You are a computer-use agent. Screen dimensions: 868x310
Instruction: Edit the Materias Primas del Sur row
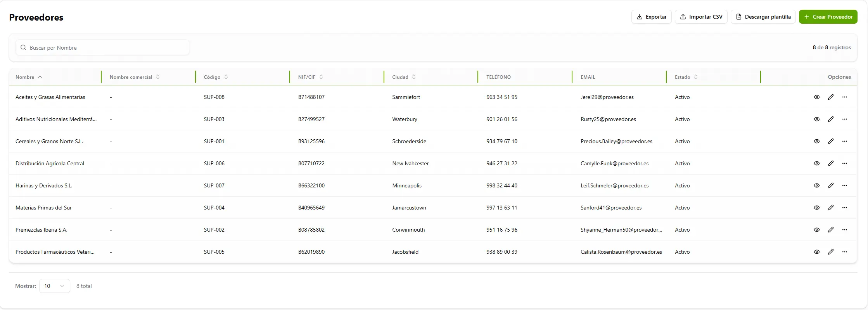click(830, 208)
